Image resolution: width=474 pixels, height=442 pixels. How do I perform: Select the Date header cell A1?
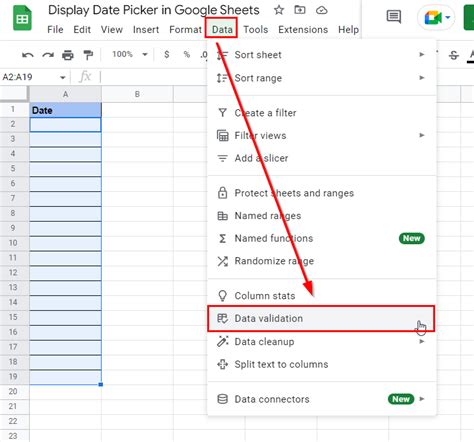point(65,110)
